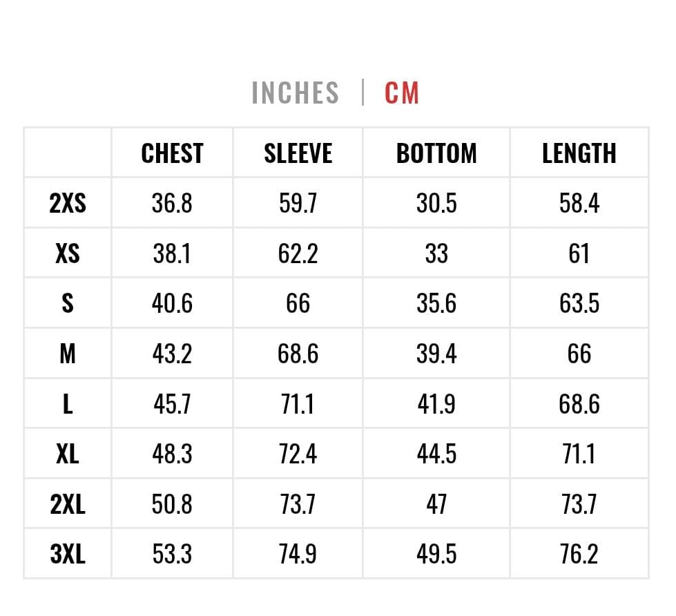
Task: Click the 48.3 chest value for XL
Action: pyautogui.click(x=172, y=454)
